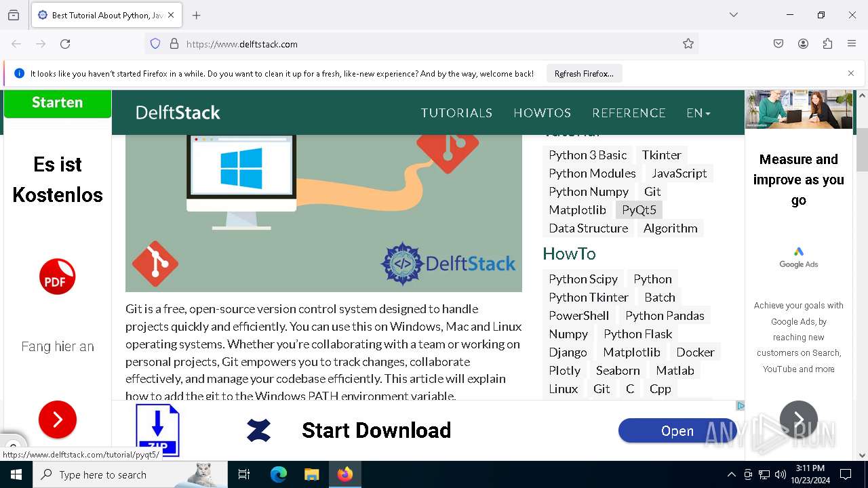
Task: Open the Plotly howto tag
Action: (x=565, y=371)
